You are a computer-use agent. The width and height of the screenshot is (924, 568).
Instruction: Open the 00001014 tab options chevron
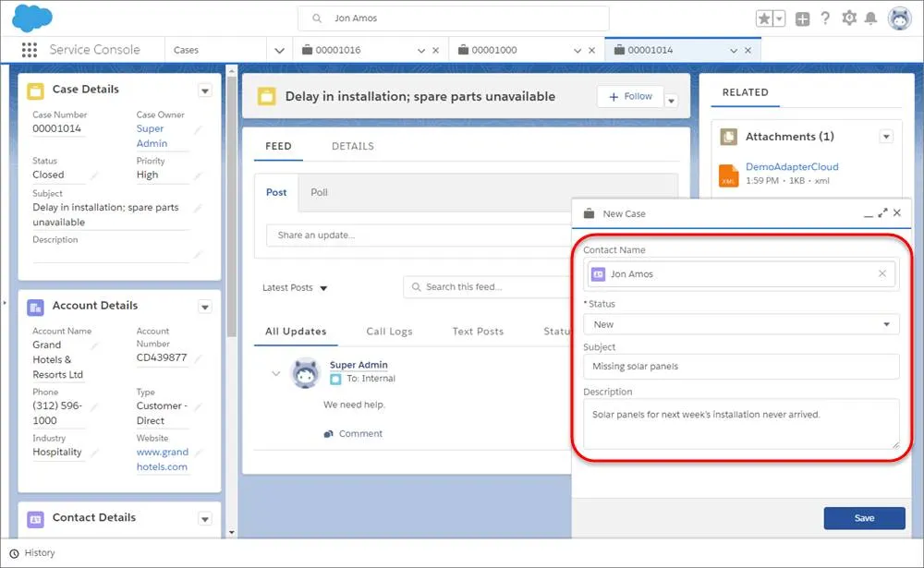click(734, 51)
